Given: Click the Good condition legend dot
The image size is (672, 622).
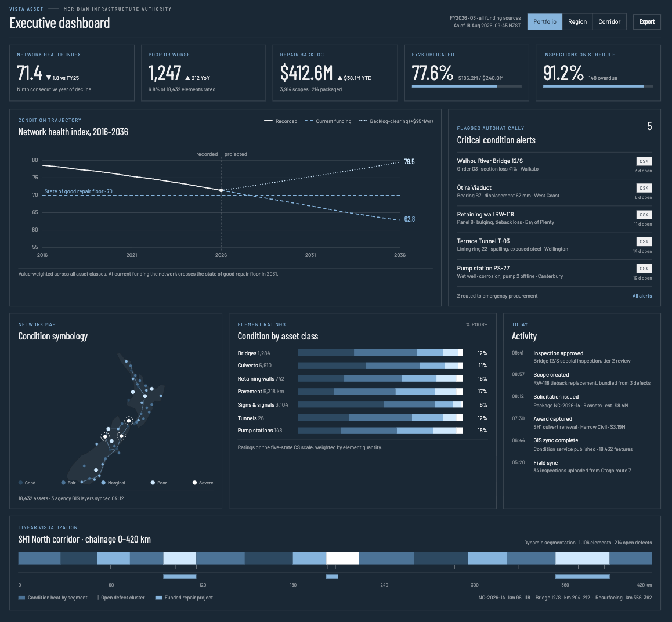Looking at the screenshot, I should [x=20, y=483].
